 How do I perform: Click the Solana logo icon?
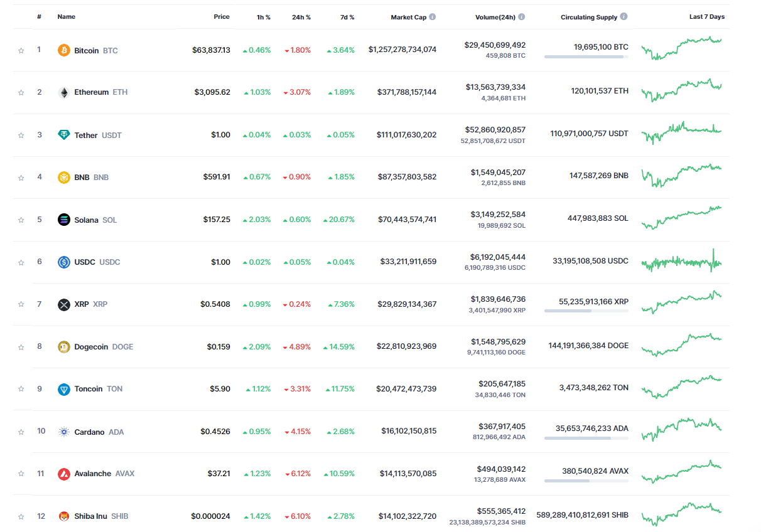(x=63, y=220)
